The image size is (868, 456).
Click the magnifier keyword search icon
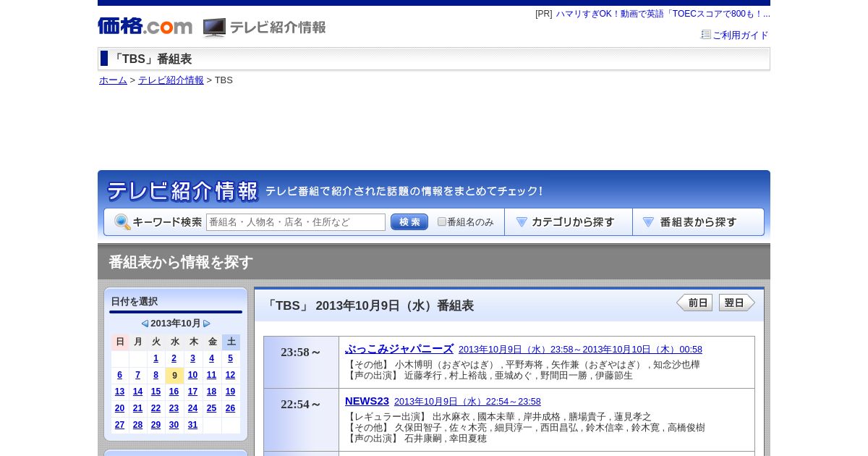click(122, 222)
